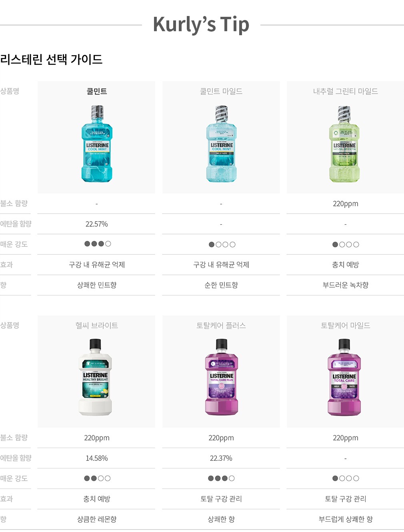Click the Kurly's Tip heading
This screenshot has height=532, width=404.
tap(201, 24)
